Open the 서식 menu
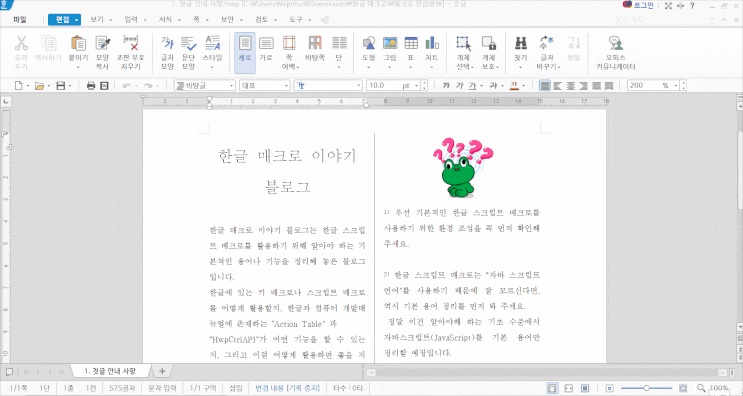 [x=165, y=20]
